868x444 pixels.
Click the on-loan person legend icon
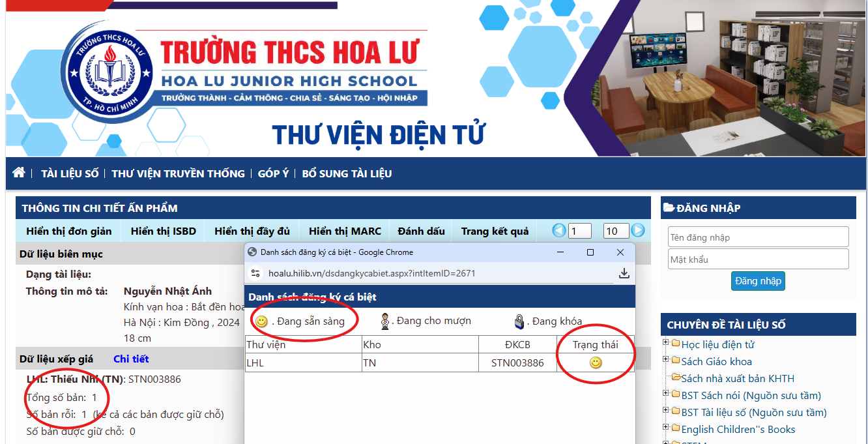point(386,321)
